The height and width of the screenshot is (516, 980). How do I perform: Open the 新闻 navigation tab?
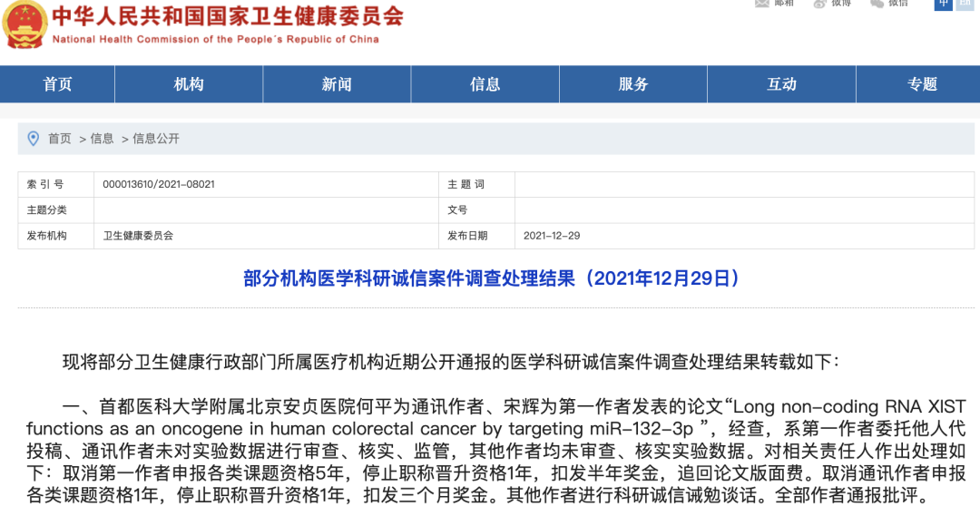click(337, 83)
